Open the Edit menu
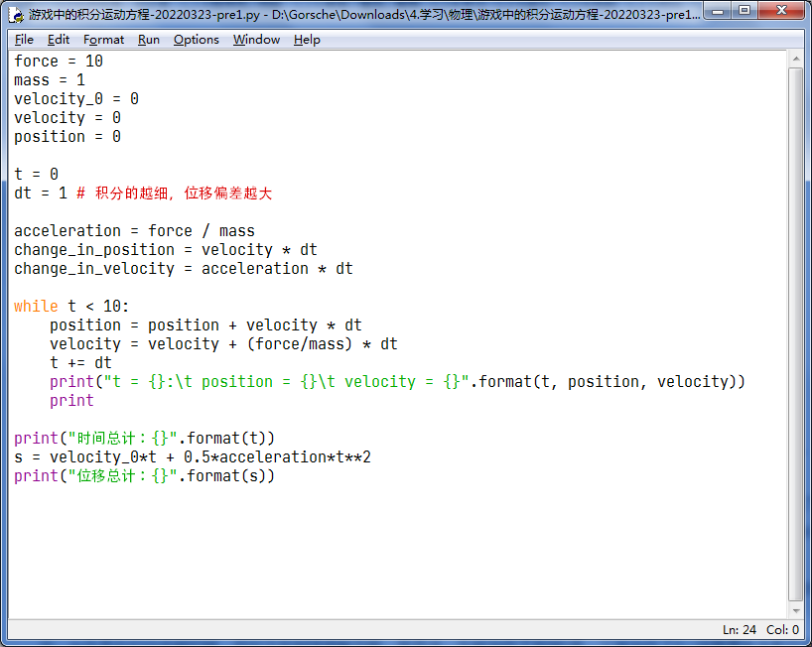Image resolution: width=812 pixels, height=647 pixels. 58,40
